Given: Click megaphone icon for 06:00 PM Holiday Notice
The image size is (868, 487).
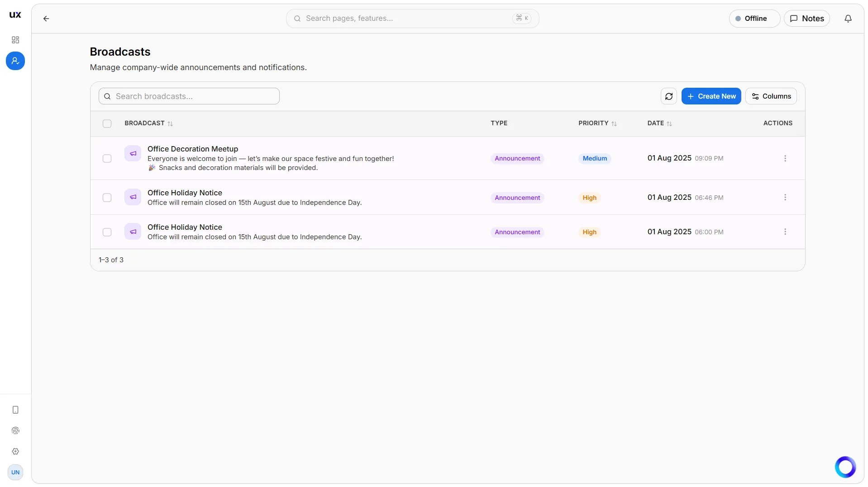Looking at the screenshot, I should point(133,232).
